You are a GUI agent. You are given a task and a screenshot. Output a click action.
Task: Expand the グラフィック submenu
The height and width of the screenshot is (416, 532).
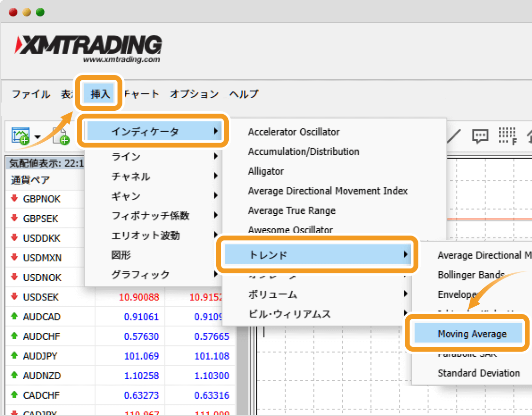click(154, 274)
